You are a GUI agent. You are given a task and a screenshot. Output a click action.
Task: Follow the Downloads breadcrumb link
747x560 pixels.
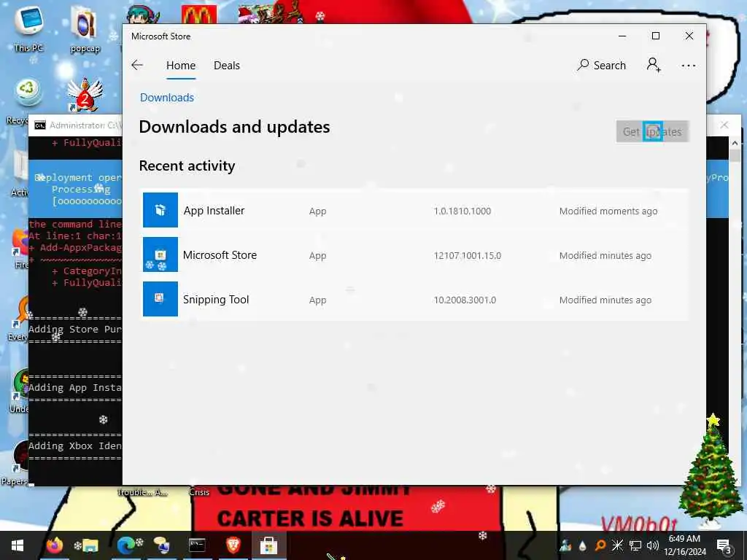167,98
